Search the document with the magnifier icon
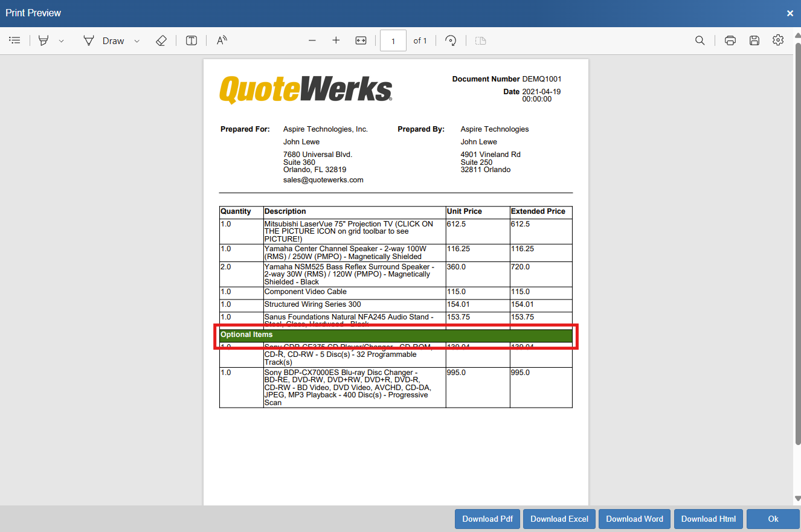The height and width of the screenshot is (532, 801). click(x=700, y=40)
